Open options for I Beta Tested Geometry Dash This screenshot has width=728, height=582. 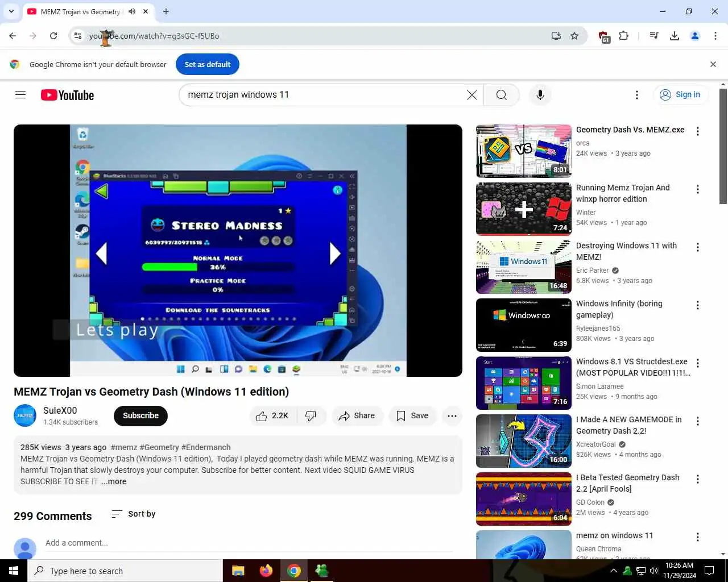click(x=698, y=479)
